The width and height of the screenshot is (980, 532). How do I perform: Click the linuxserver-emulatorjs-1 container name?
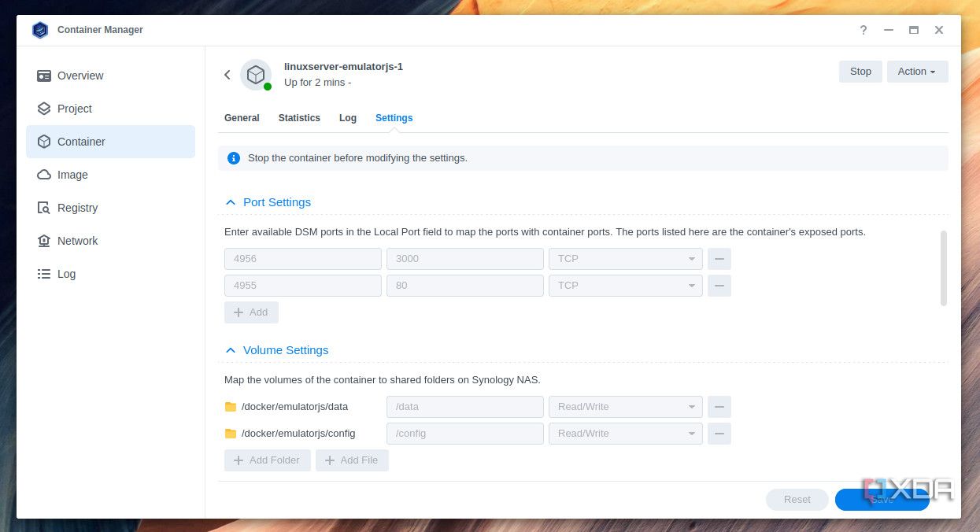pos(343,67)
